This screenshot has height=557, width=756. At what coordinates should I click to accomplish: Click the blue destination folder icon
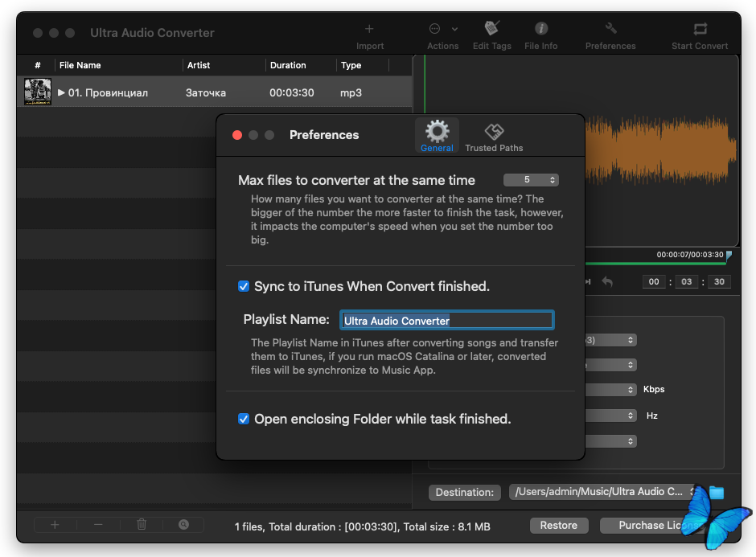(716, 492)
